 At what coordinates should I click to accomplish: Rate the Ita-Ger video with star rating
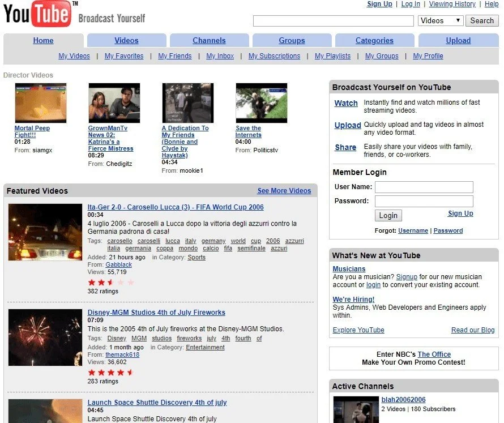(111, 283)
